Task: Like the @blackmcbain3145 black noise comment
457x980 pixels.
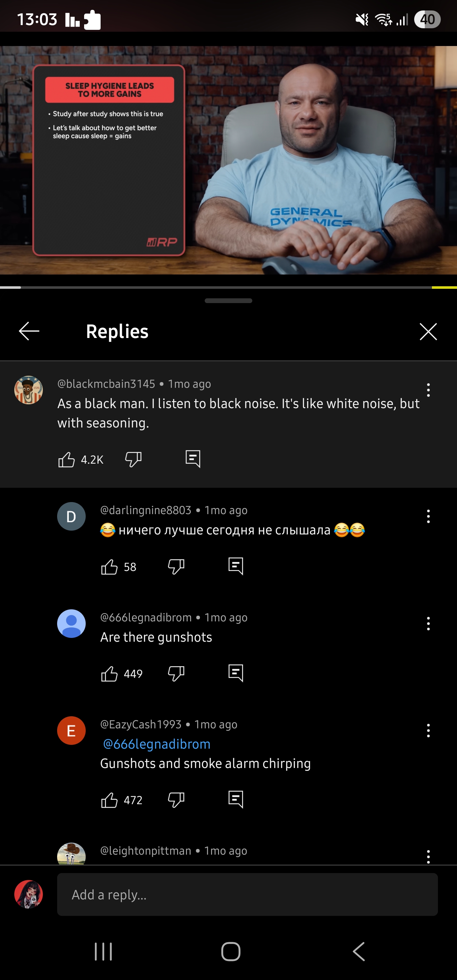Action: click(x=67, y=460)
